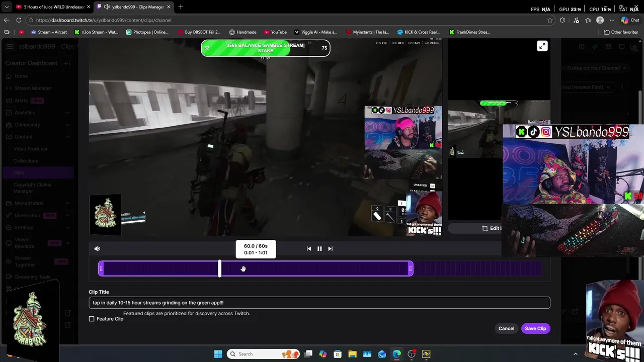Open Video Producer under Content
The height and width of the screenshot is (362, 644).
click(31, 149)
